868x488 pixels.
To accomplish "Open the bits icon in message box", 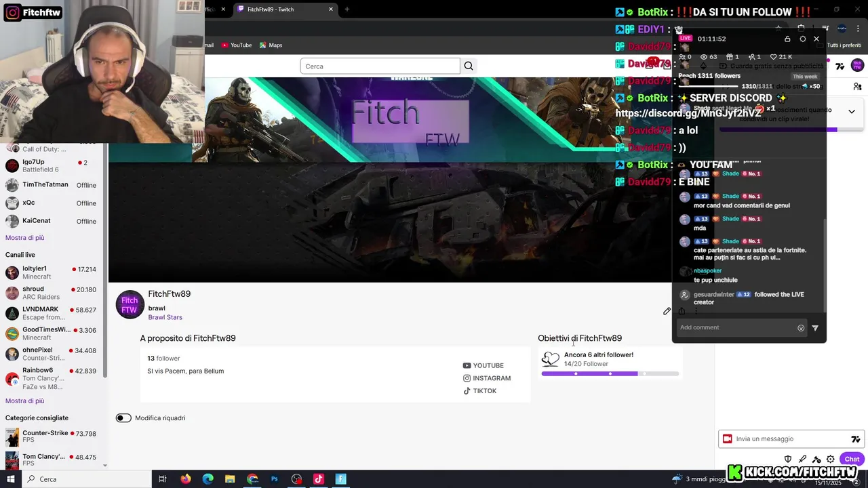I will tap(856, 439).
